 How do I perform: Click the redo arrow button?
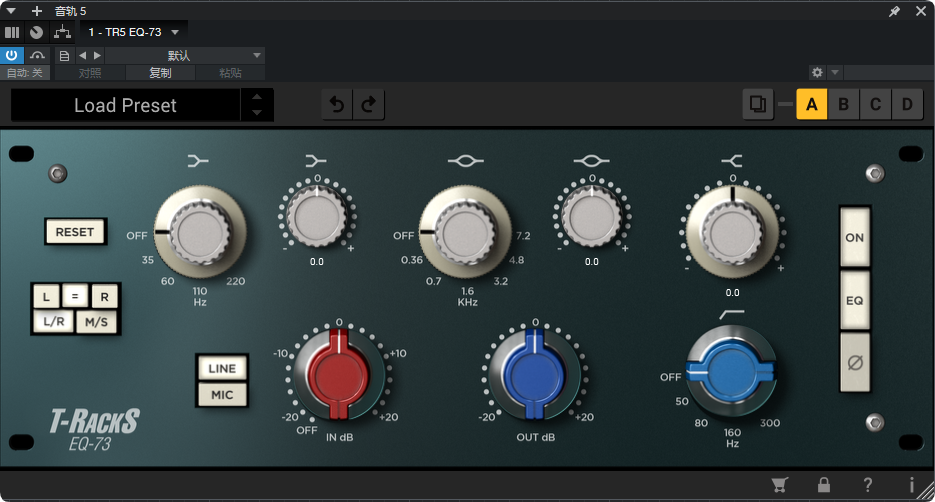369,105
